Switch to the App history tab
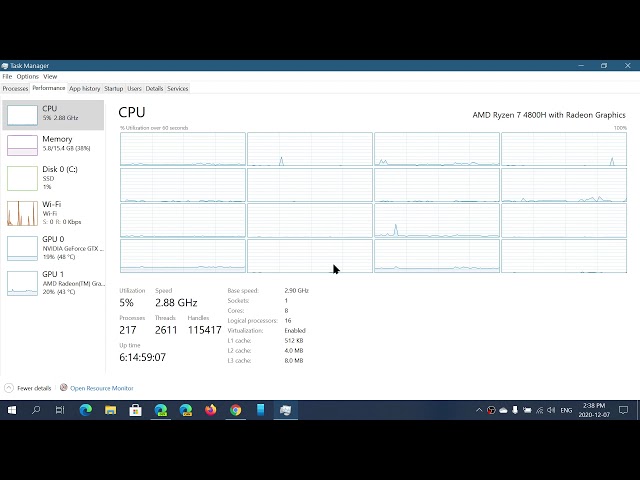 [84, 89]
